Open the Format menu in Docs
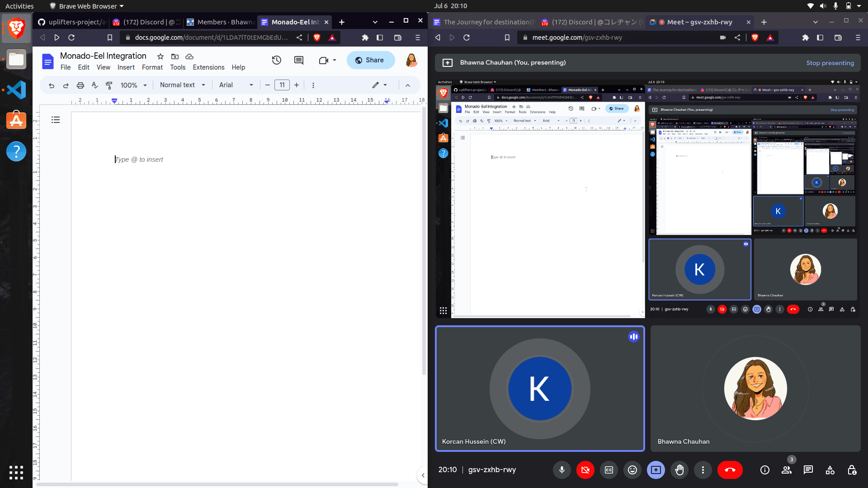This screenshot has width=868, height=488. click(152, 67)
